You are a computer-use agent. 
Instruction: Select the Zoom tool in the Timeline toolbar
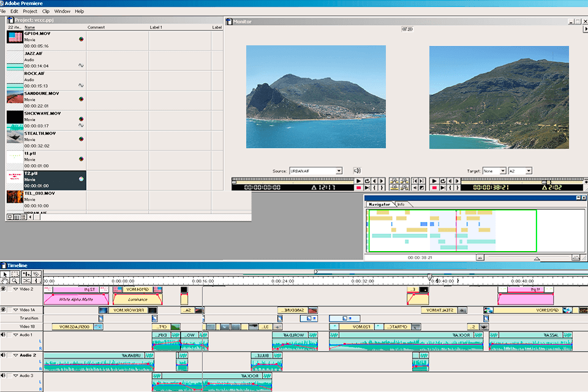coord(15,281)
